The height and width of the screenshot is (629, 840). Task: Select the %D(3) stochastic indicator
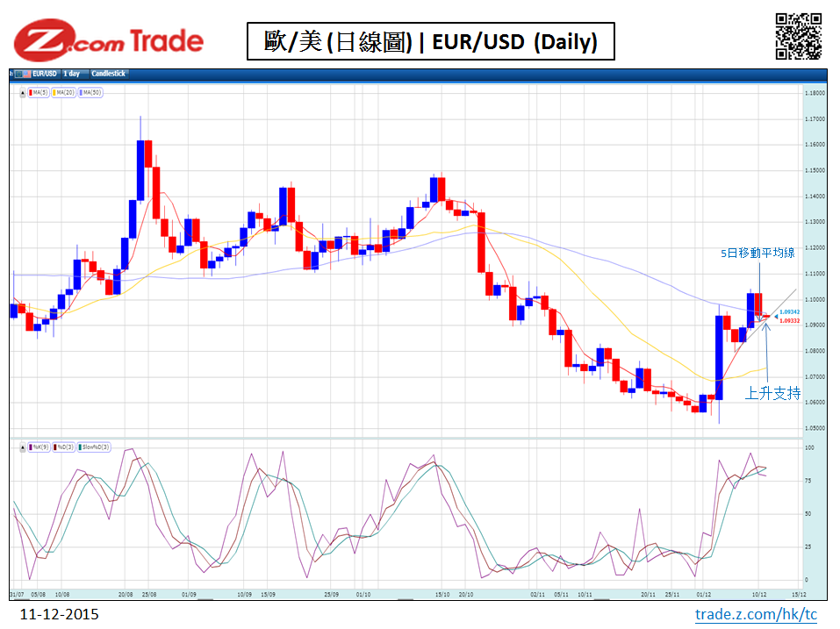[x=66, y=447]
